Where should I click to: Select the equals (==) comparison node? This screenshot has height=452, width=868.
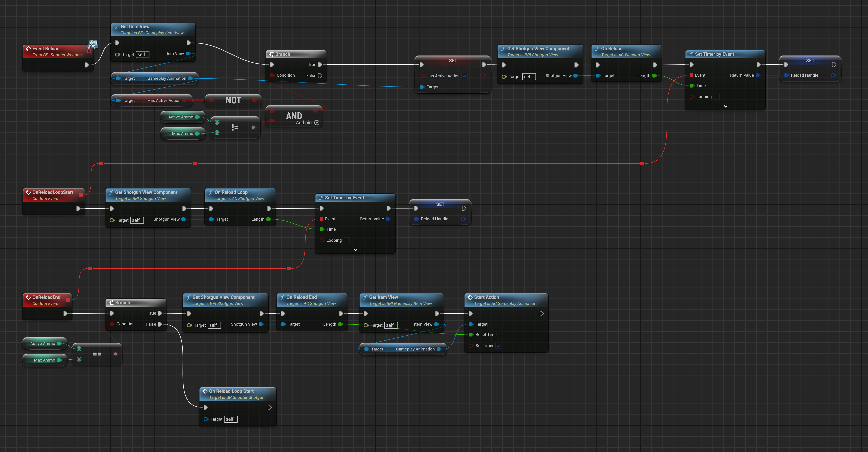click(97, 354)
